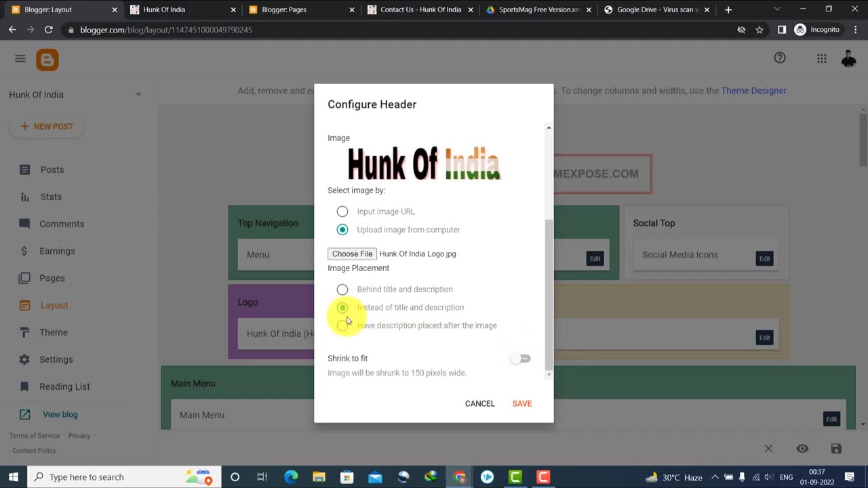Open the Incognito profile indicator

[x=817, y=30]
